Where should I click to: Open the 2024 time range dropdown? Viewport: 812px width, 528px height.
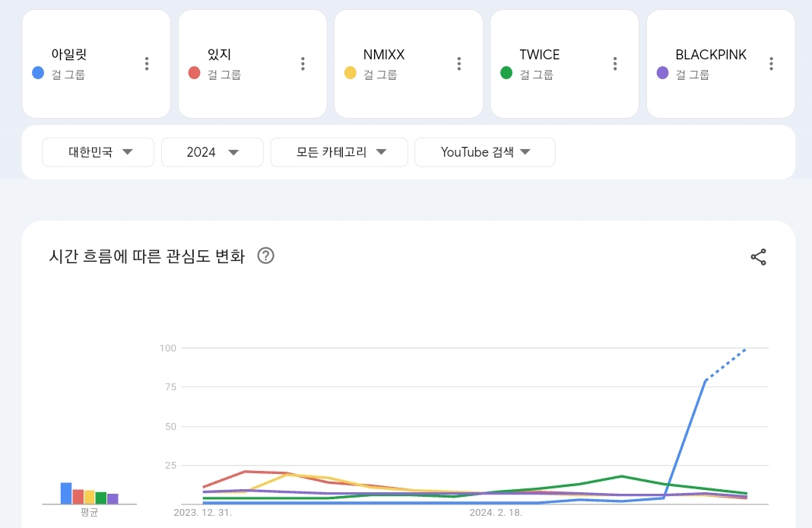point(212,152)
